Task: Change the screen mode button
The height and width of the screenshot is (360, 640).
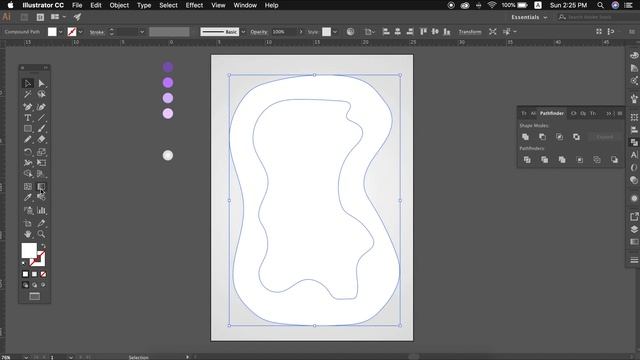Action: pyautogui.click(x=35, y=297)
